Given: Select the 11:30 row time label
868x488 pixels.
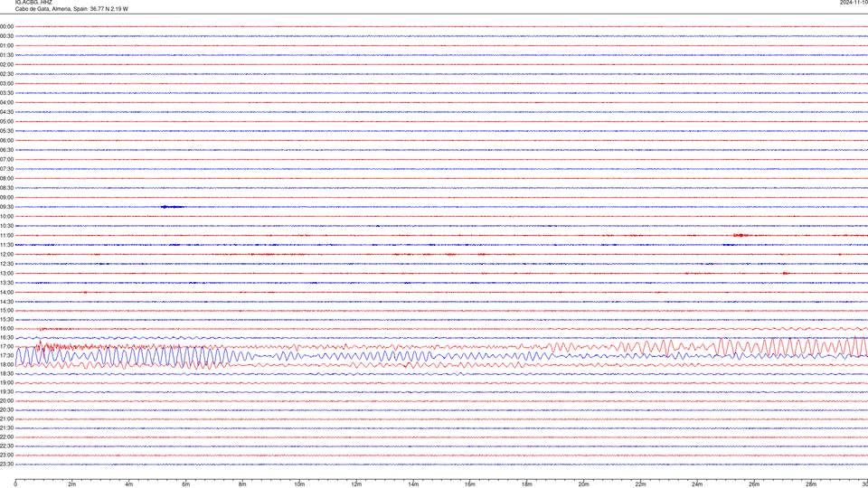Looking at the screenshot, I should 6,245.
